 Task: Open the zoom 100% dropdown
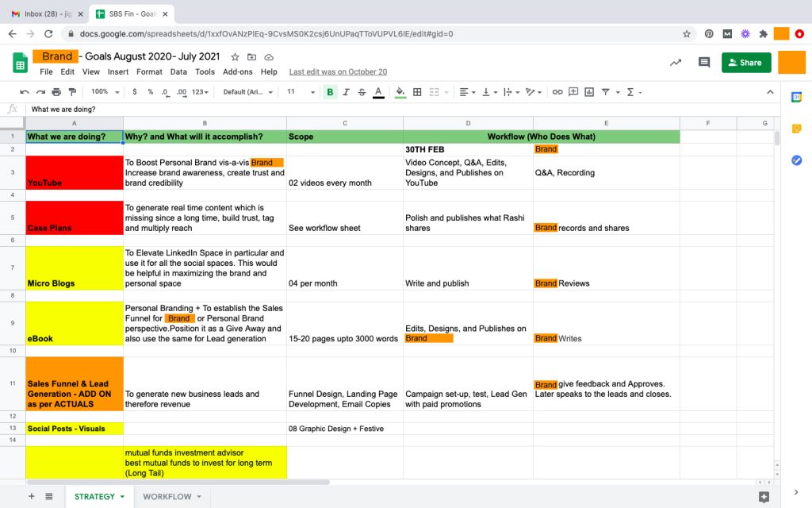click(103, 92)
